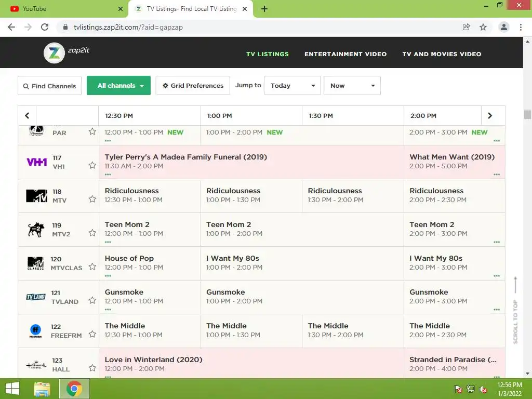Click the zap2it logo icon
Screen dimensions: 532x399
click(54, 53)
